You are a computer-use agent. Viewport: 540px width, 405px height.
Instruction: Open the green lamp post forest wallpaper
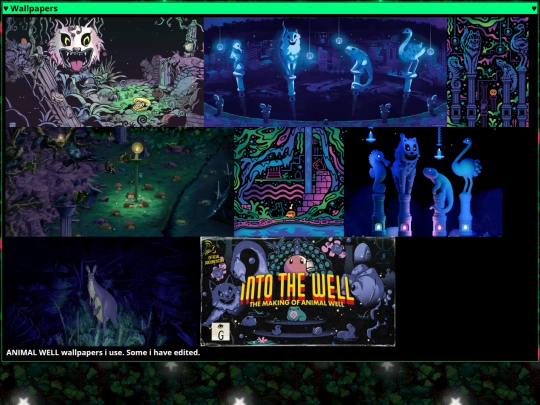coord(119,182)
